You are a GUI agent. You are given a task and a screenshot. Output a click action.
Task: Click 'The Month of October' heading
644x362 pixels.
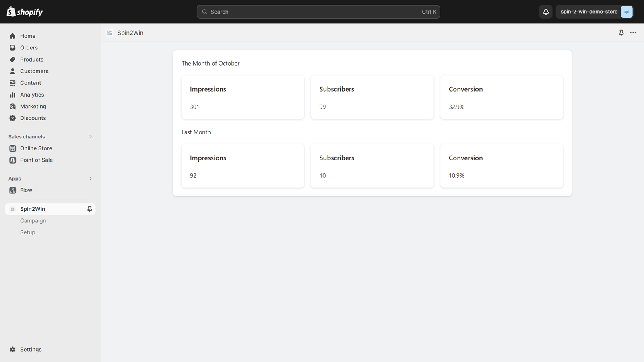(211, 63)
